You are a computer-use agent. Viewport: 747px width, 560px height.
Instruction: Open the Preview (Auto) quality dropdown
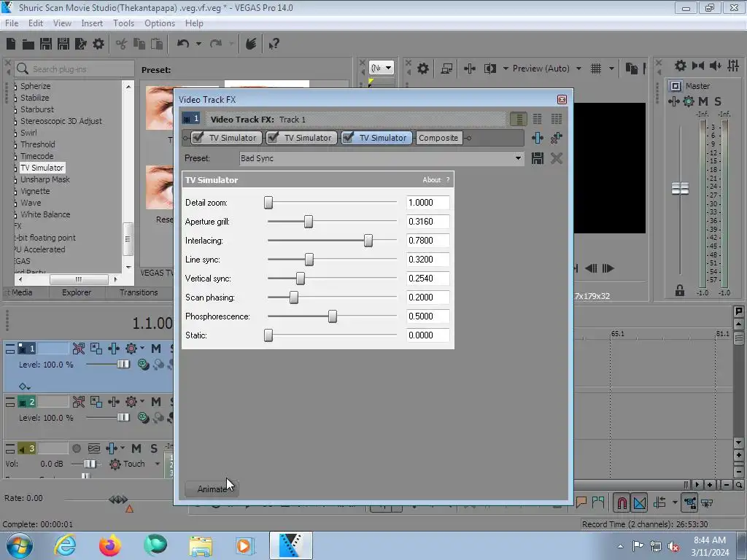pyautogui.click(x=578, y=69)
